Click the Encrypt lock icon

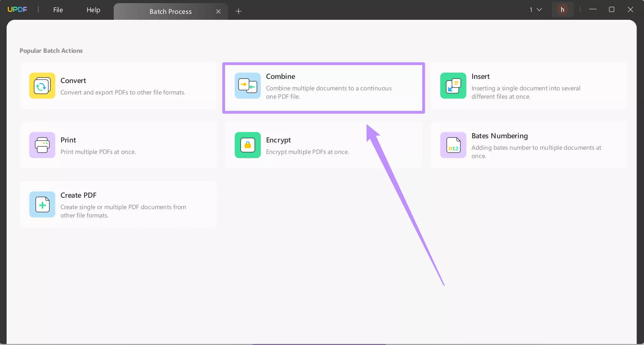click(x=248, y=145)
